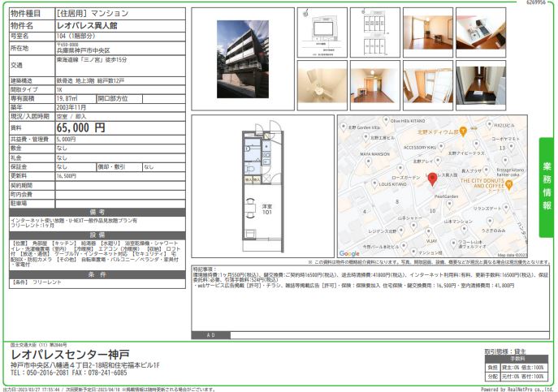
Task: Select the 北野 Garden Villa map pin
Action: click(x=343, y=127)
